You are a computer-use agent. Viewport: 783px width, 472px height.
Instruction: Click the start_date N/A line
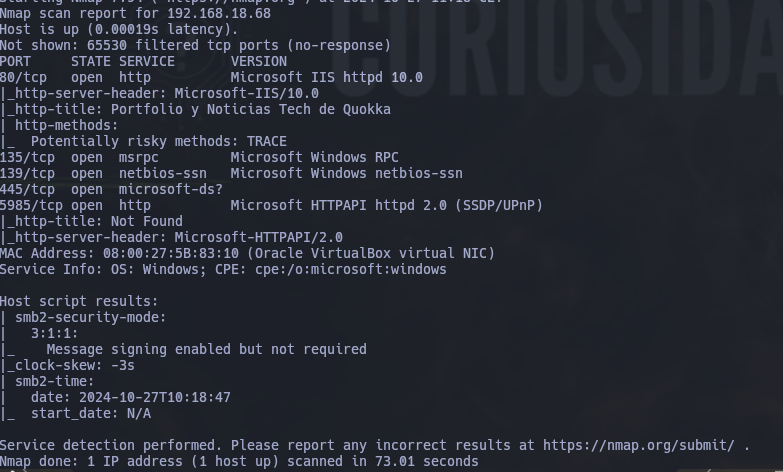tap(75, 413)
